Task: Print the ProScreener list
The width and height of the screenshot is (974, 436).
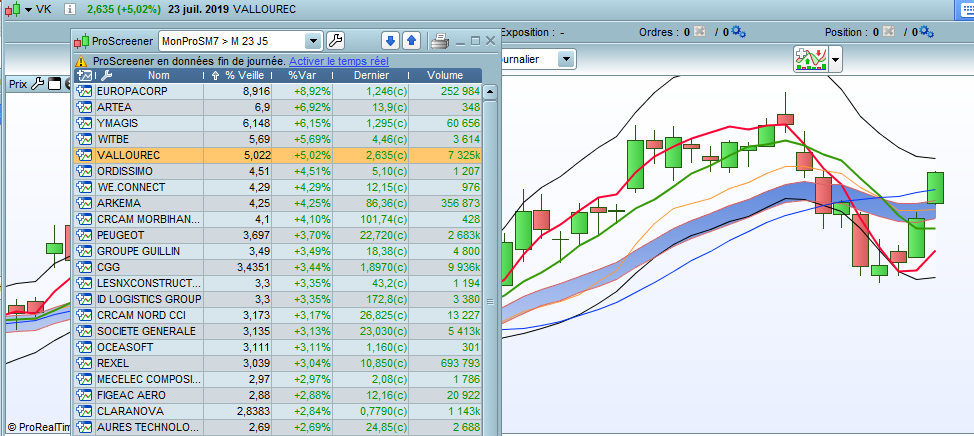Action: click(440, 41)
